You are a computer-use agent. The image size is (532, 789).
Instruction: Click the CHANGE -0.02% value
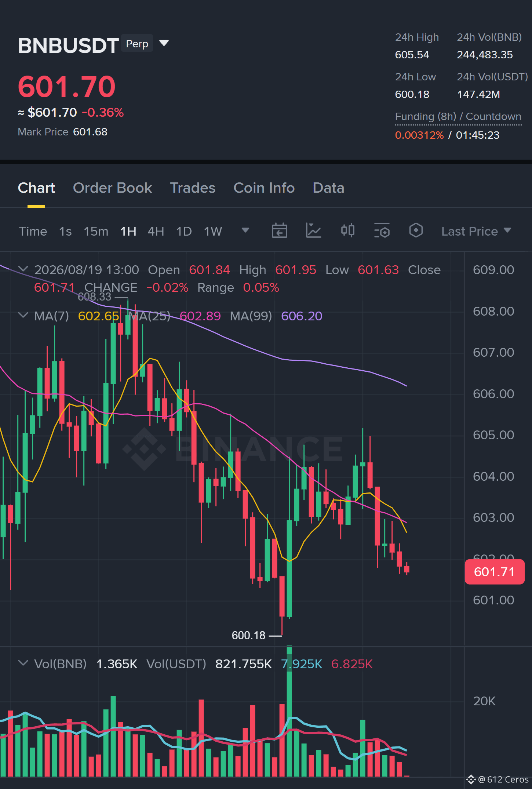(x=168, y=287)
